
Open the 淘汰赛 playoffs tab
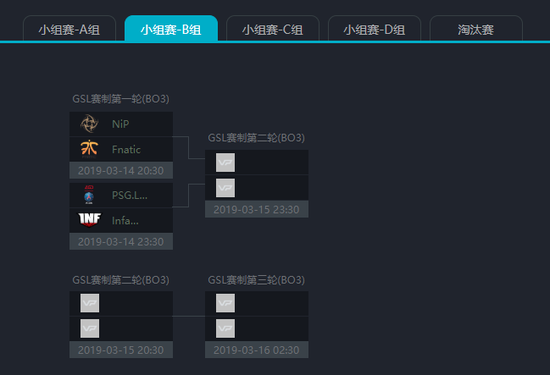coord(476,28)
